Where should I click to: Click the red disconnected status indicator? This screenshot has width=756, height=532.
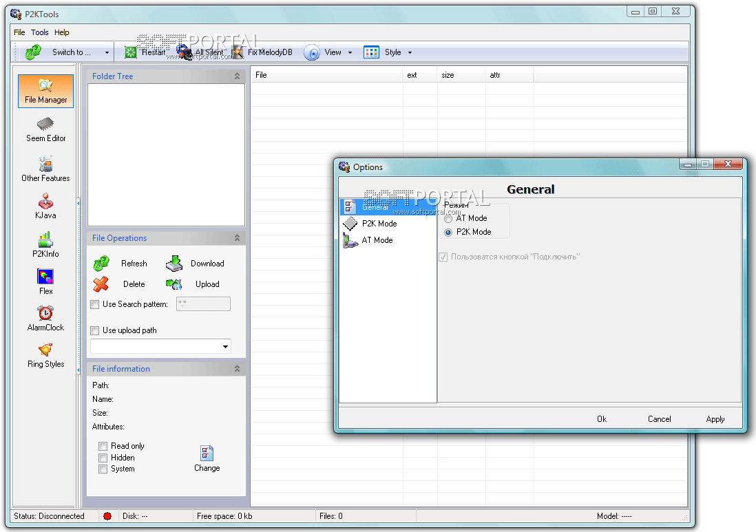coord(107,516)
